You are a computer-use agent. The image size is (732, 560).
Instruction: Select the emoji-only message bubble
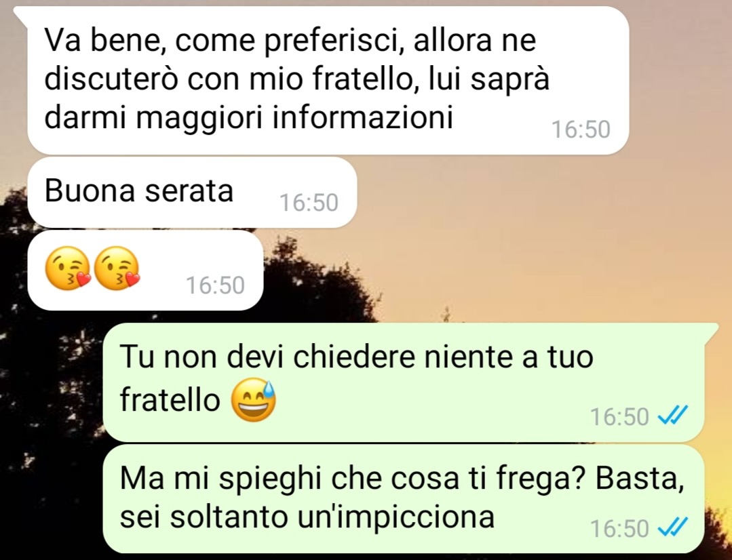146,271
